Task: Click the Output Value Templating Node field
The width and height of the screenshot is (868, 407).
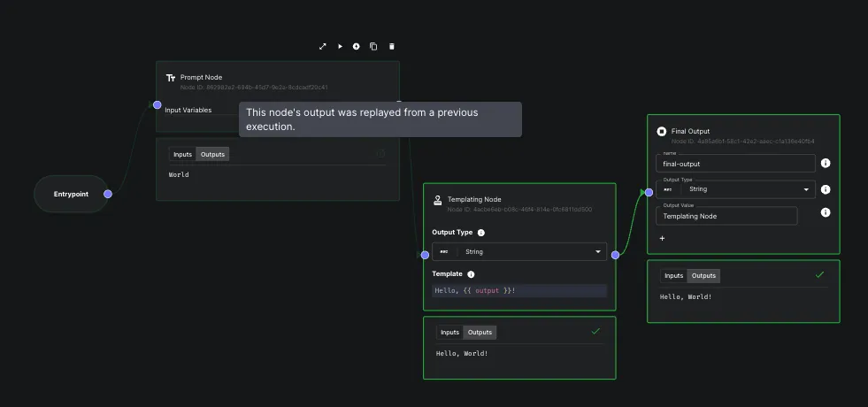Action: pos(726,216)
